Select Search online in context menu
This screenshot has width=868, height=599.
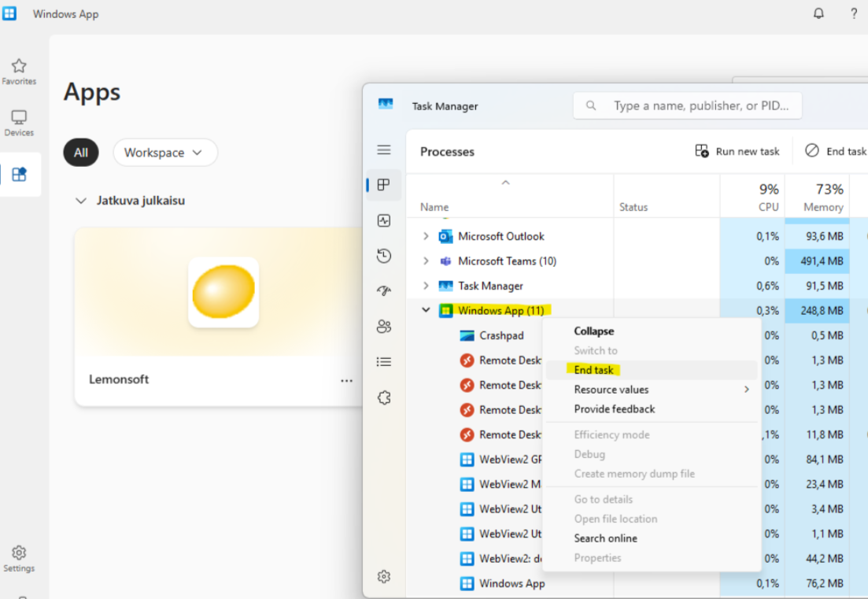coord(605,538)
